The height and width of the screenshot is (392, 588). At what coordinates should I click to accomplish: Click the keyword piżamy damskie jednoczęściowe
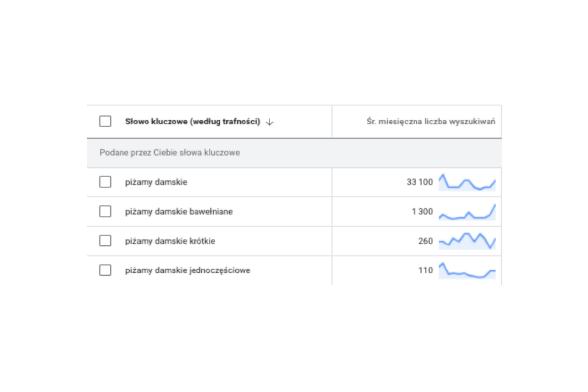point(188,270)
